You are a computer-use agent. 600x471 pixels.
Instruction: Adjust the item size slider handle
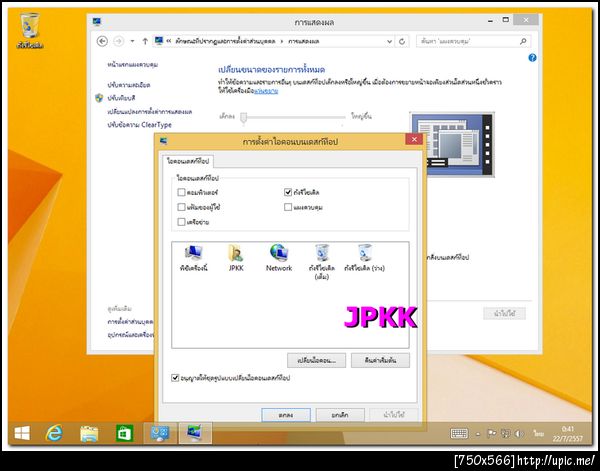pyautogui.click(x=244, y=118)
